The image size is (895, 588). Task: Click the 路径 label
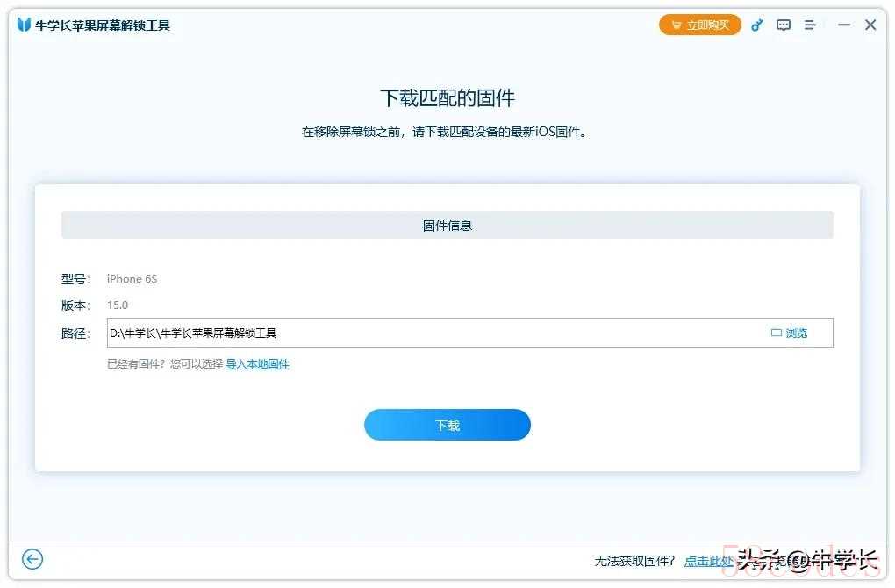tap(76, 333)
